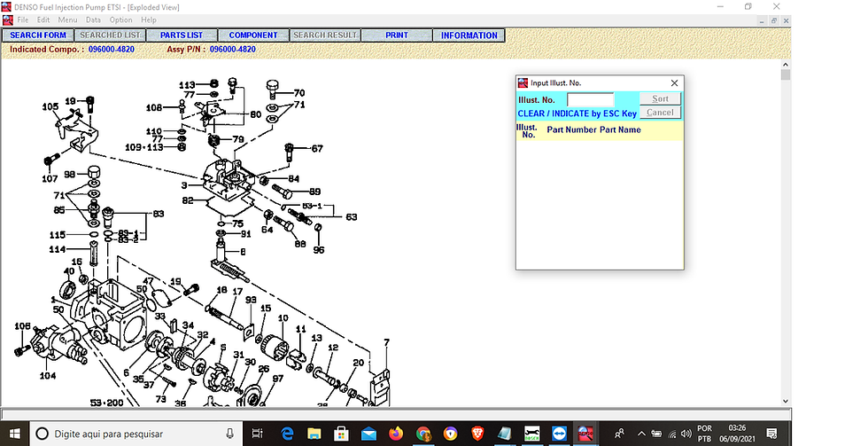Click the SEARCHED LIST tab
Screen dimensions: 868x446
click(110, 35)
